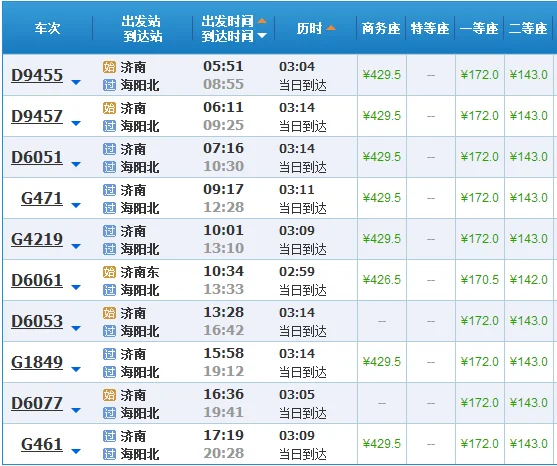The width and height of the screenshot is (557, 466).
Task: Click the 过 icon beside 济南 in G471 row
Action: pyautogui.click(x=109, y=190)
